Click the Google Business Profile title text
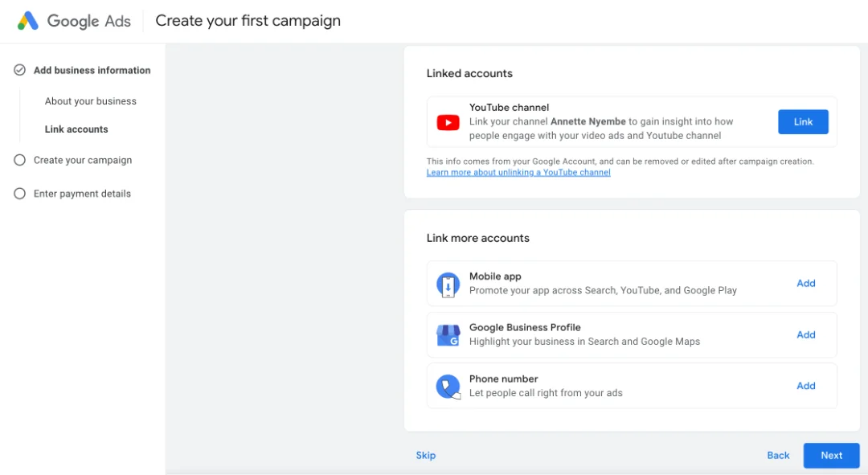 click(x=525, y=327)
